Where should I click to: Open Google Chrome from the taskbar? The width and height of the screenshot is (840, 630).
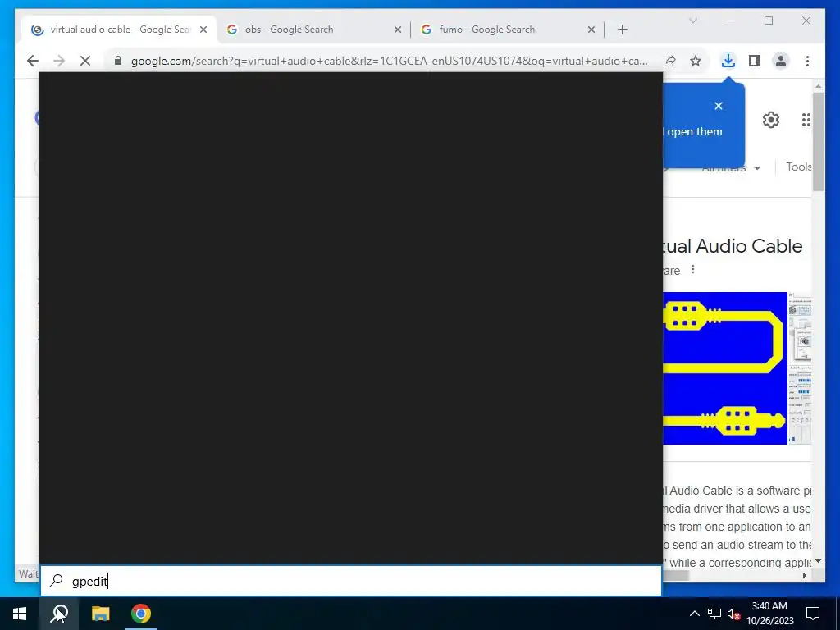click(141, 614)
